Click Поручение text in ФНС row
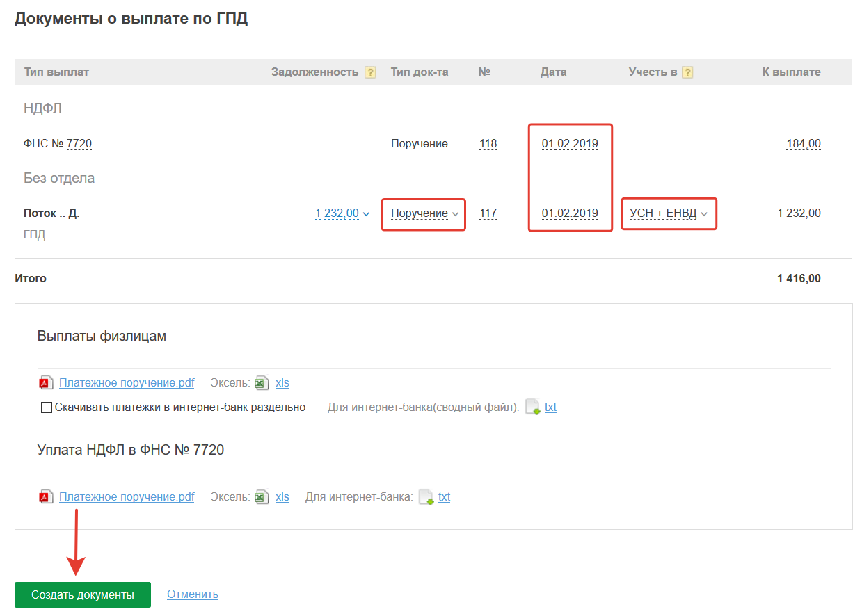862x616 pixels. (420, 144)
